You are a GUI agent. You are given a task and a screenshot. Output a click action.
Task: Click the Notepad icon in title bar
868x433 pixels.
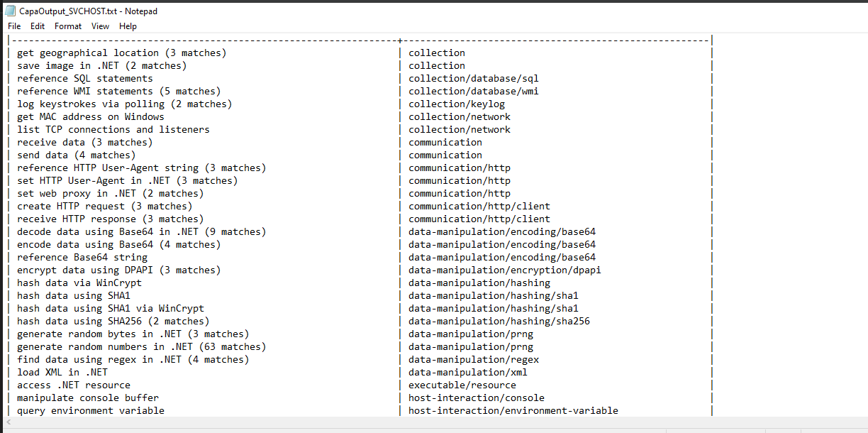[11, 11]
